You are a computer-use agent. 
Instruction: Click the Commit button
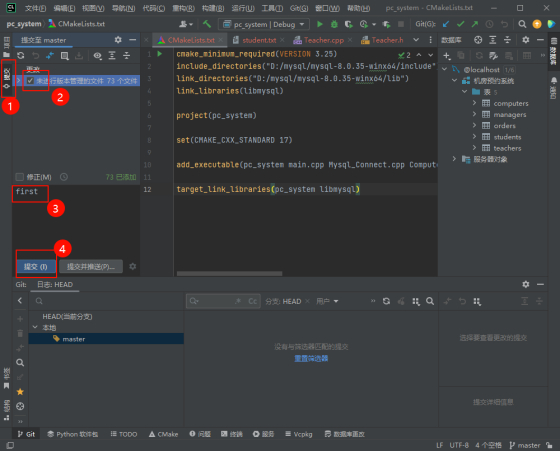click(36, 266)
